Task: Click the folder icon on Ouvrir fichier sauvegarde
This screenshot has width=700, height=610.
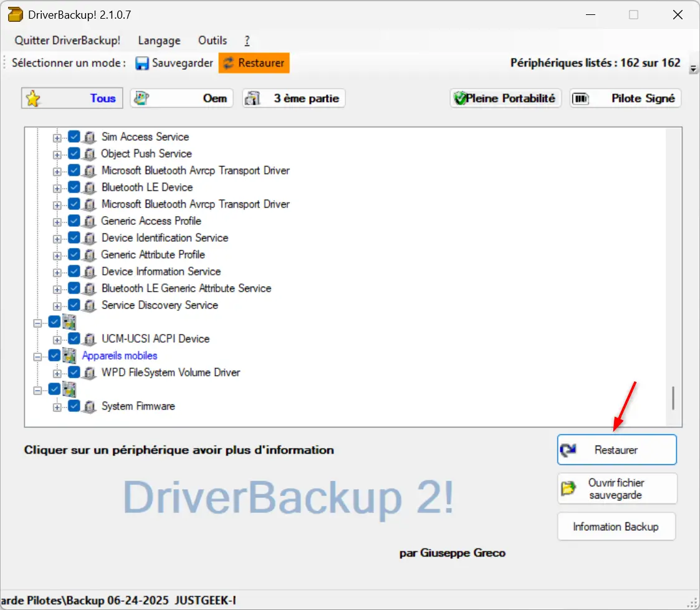Action: (x=568, y=488)
